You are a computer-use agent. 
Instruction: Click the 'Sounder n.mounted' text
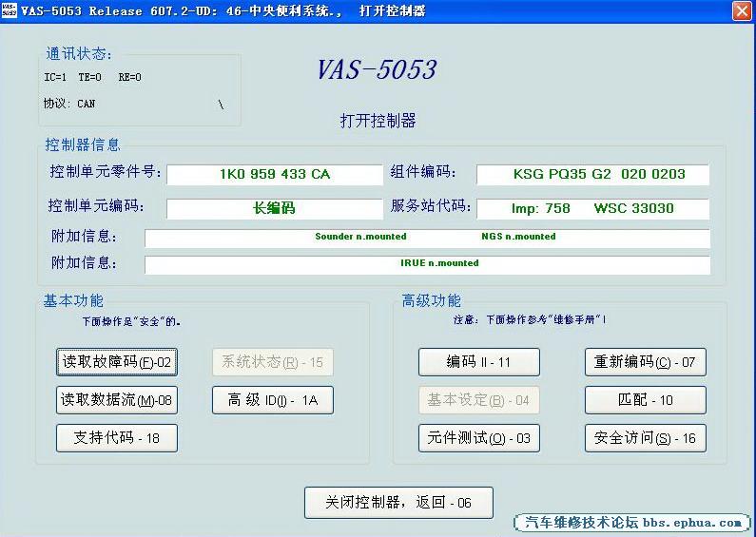pyautogui.click(x=360, y=237)
